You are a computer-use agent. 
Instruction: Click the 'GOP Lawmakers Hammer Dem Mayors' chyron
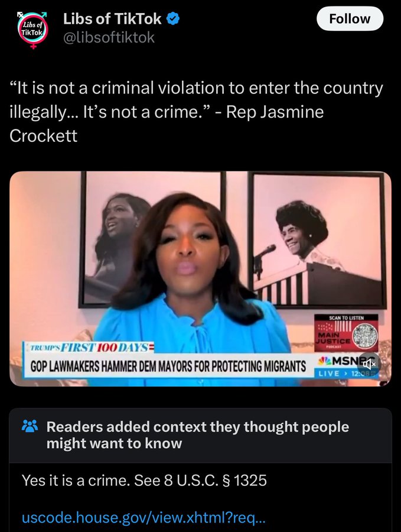[168, 366]
